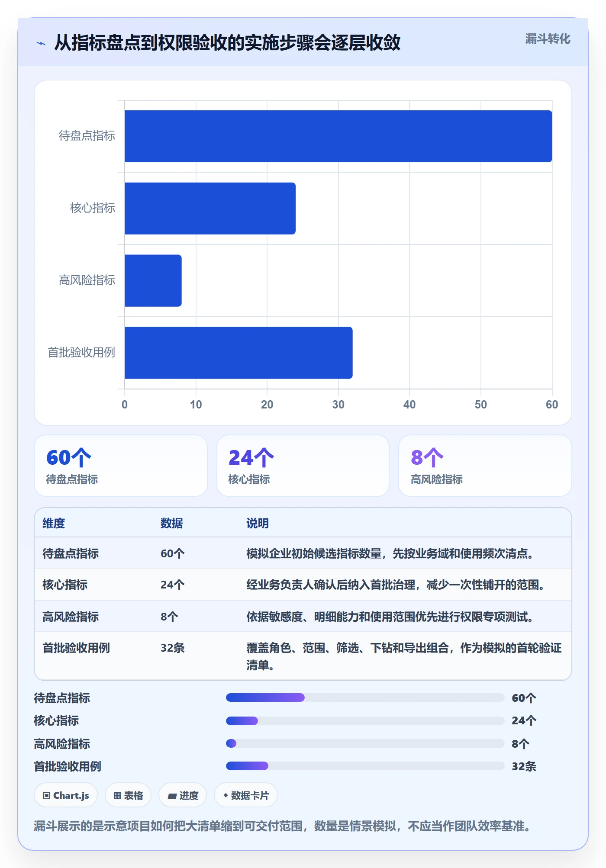Click the 核心指标 progress bar
606x868 pixels.
click(x=365, y=720)
